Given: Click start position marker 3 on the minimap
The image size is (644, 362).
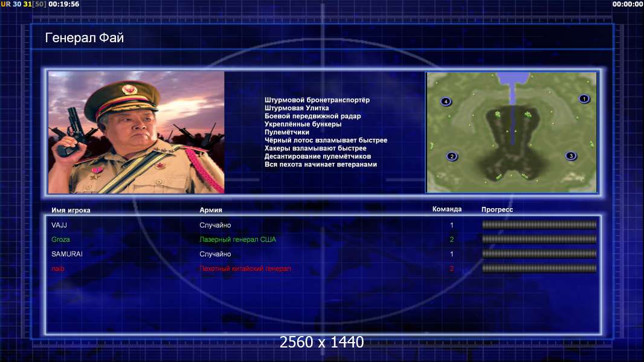Looking at the screenshot, I should click(571, 156).
